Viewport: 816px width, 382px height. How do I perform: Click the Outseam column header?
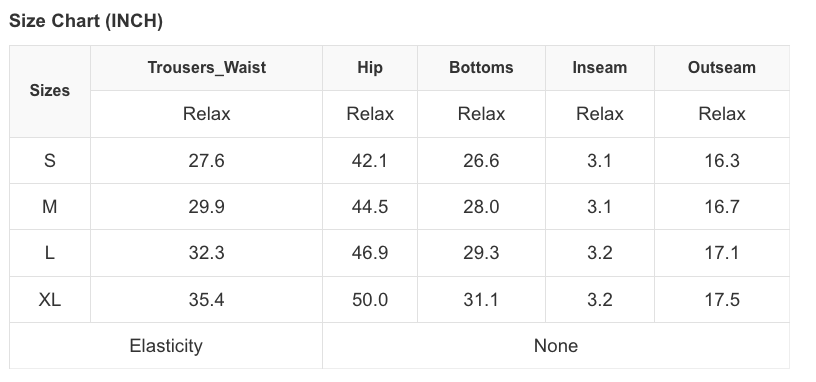(x=722, y=68)
